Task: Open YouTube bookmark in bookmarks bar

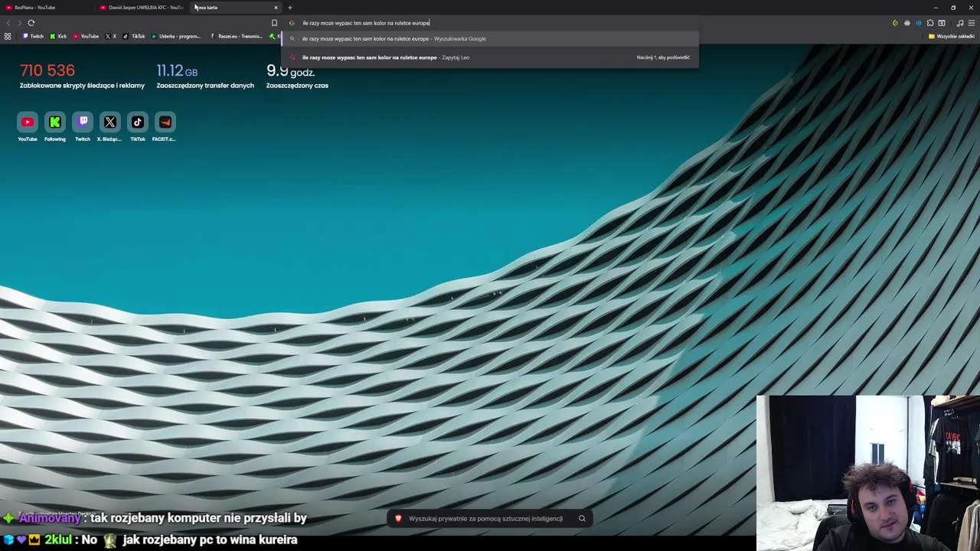Action: point(86,36)
